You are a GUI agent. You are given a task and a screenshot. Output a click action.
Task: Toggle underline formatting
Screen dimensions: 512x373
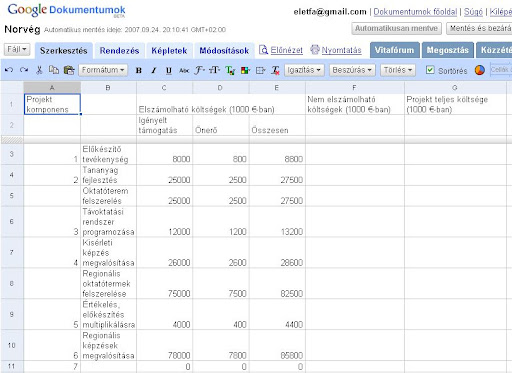point(169,70)
